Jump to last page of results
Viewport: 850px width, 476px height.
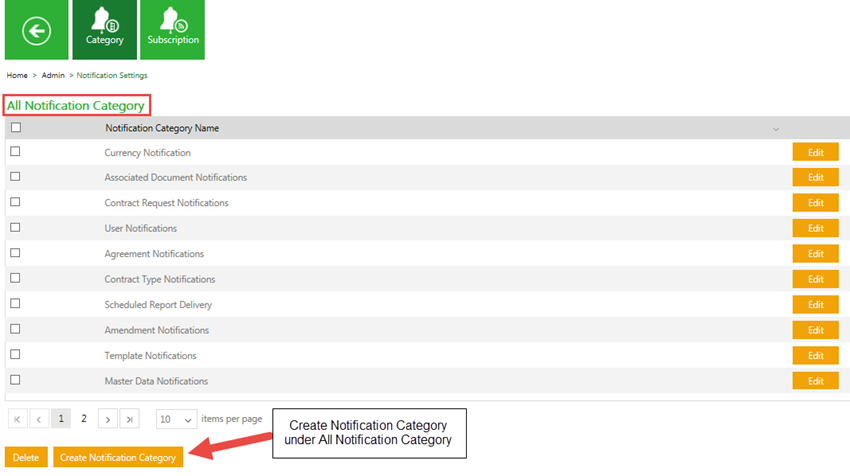coord(130,419)
